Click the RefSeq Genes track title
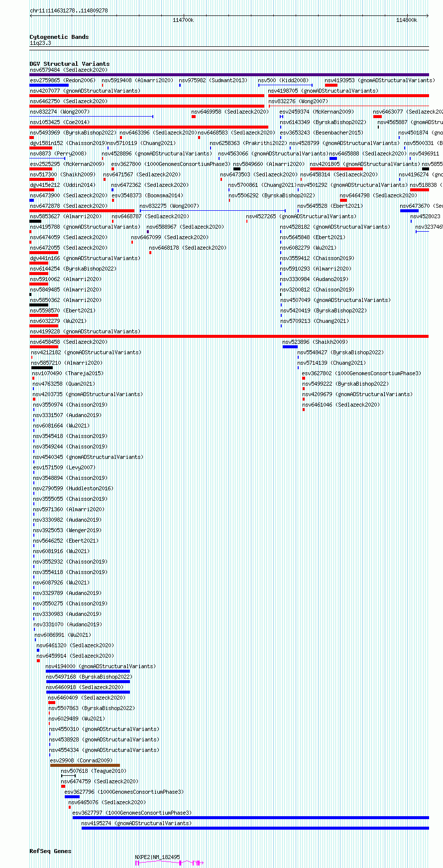This screenshot has height=868, width=443. click(50, 851)
